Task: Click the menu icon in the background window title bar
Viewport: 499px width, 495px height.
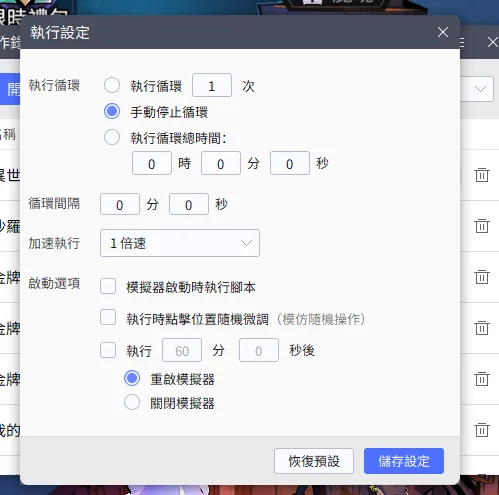Action: pos(462,42)
